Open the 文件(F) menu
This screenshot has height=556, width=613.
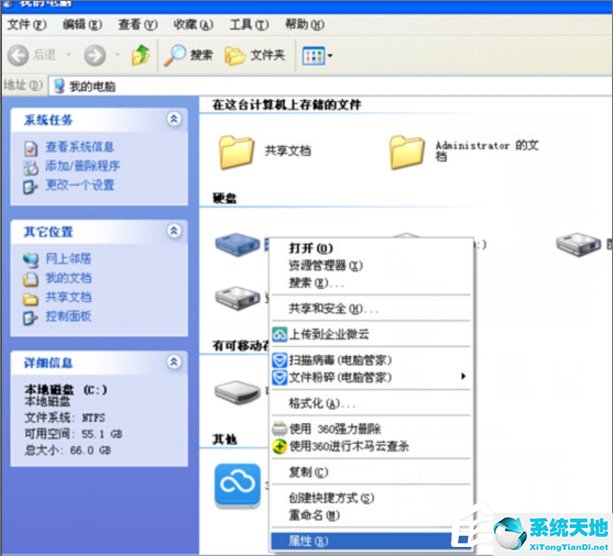(27, 25)
